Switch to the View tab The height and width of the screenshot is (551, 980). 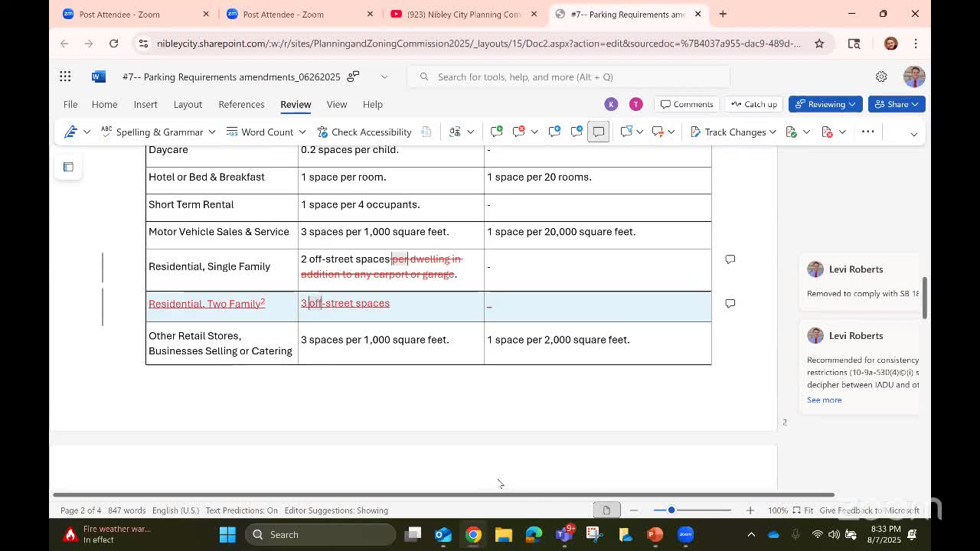pos(337,104)
